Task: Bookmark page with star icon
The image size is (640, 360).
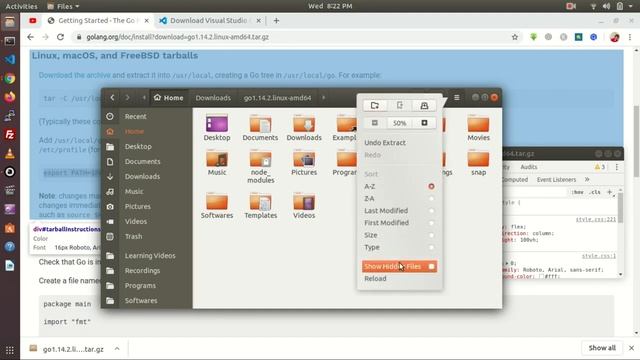Action: click(x=515, y=37)
